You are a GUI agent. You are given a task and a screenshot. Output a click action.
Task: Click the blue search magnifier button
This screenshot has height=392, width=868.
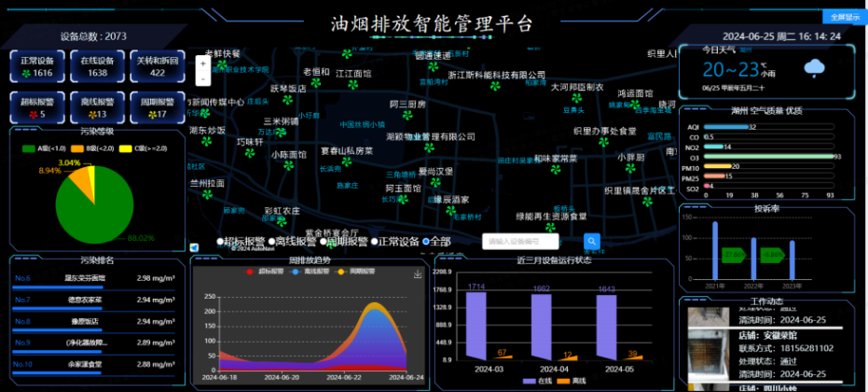tap(591, 242)
